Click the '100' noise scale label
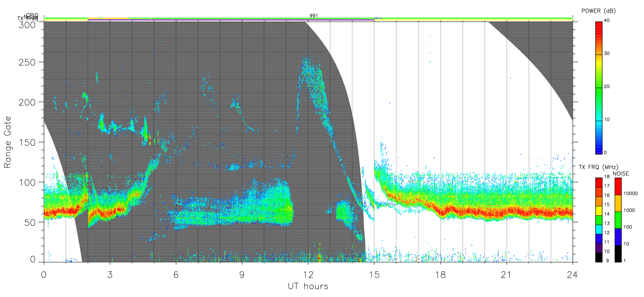This screenshot has height=297, width=644. tap(627, 227)
